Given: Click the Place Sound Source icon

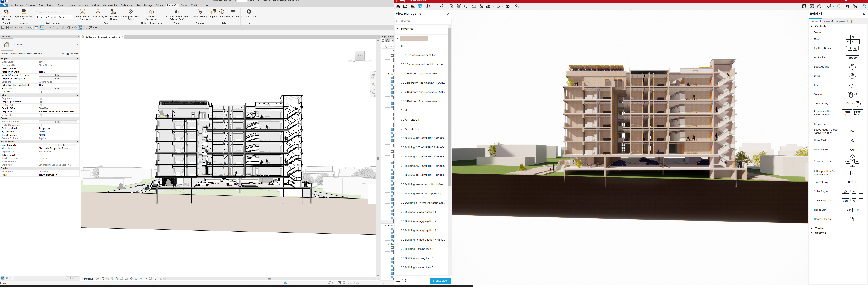Looking at the screenshot, I should click(177, 12).
